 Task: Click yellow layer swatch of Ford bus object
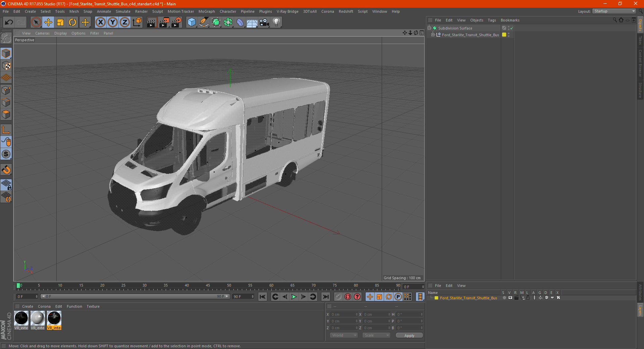[x=504, y=35]
